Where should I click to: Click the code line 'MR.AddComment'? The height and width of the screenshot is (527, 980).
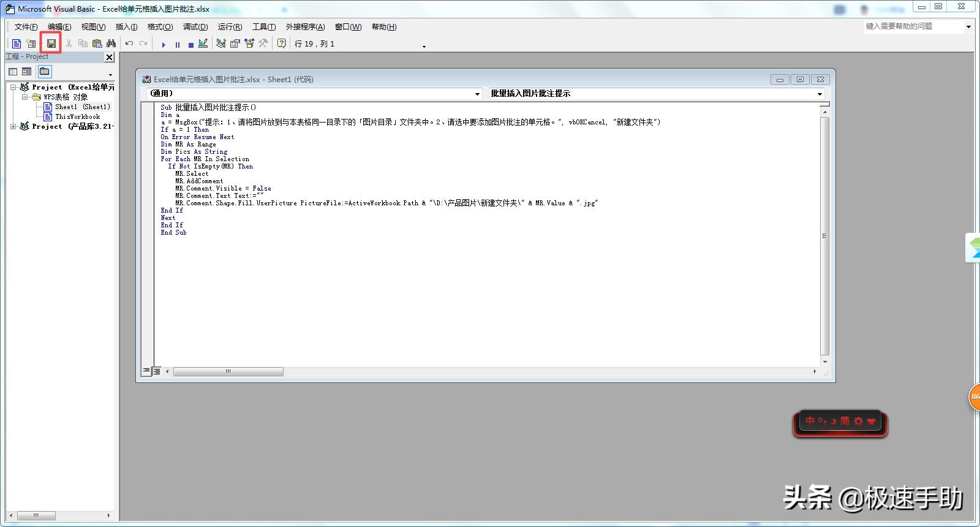199,181
